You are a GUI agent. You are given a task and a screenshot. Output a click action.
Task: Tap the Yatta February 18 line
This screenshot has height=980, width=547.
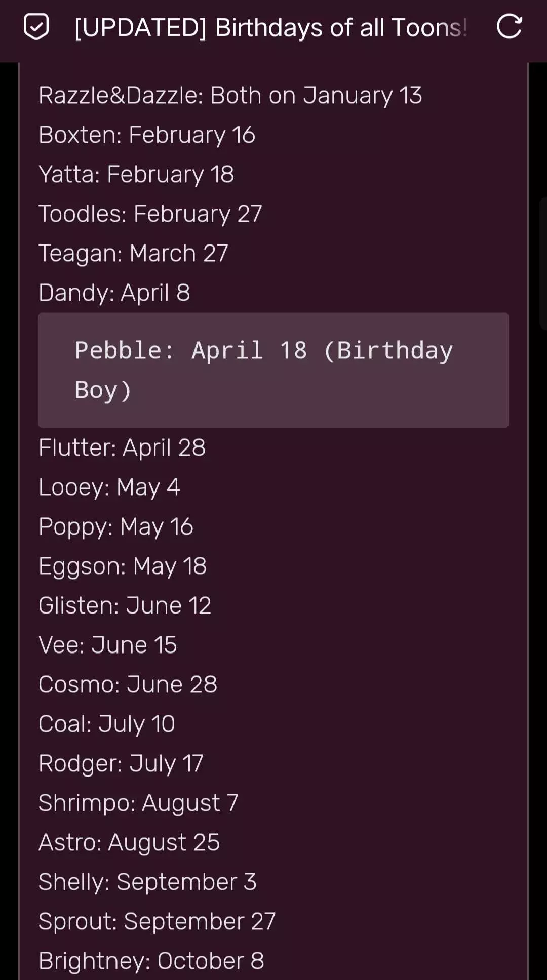(136, 175)
